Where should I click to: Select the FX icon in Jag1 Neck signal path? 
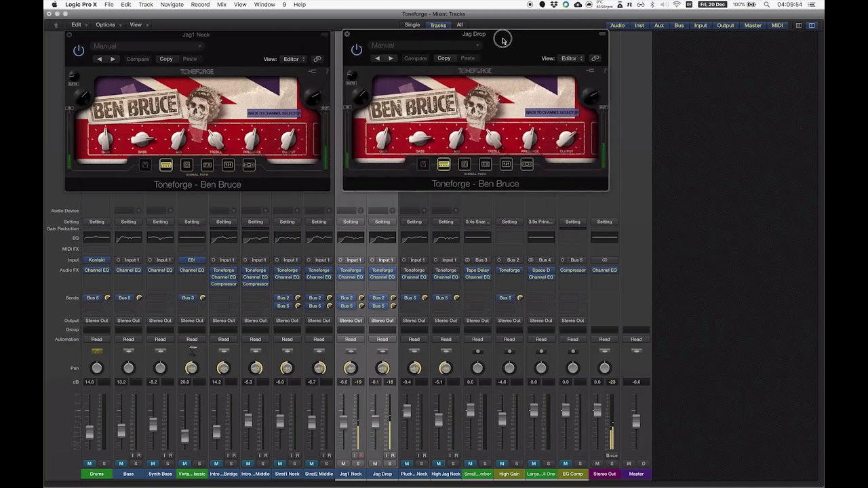coord(208,165)
